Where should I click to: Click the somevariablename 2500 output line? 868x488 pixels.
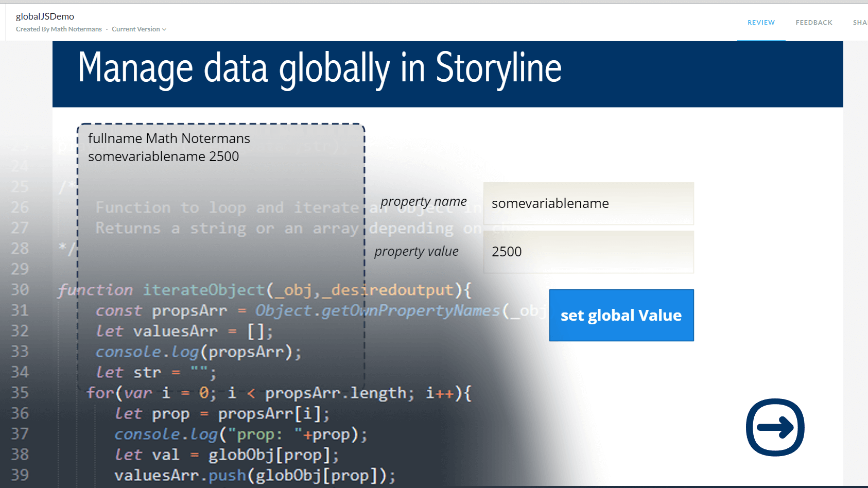(x=163, y=156)
